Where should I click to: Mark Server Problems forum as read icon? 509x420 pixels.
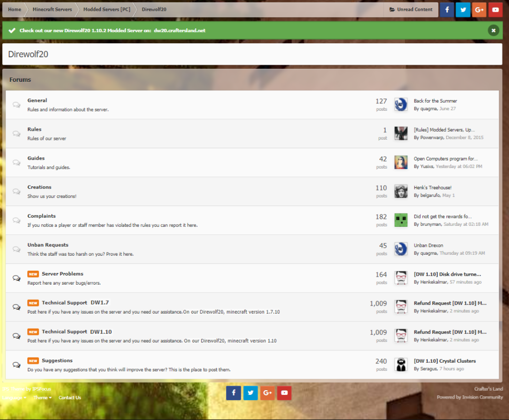[x=16, y=278]
